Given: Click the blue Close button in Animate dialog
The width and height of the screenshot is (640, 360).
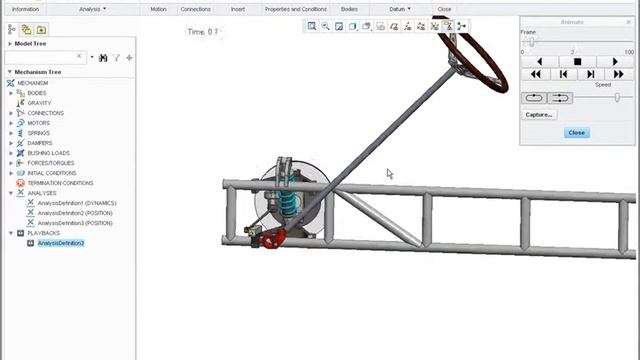Looking at the screenshot, I should [576, 133].
